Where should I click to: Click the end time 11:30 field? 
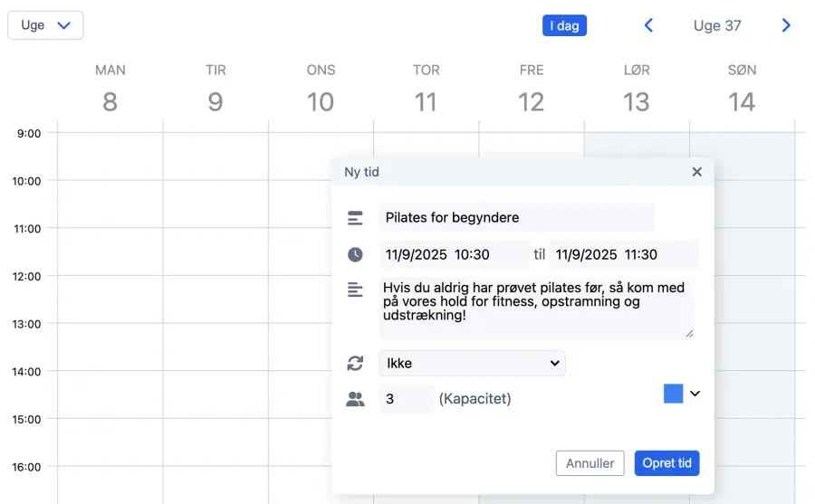[x=624, y=255]
